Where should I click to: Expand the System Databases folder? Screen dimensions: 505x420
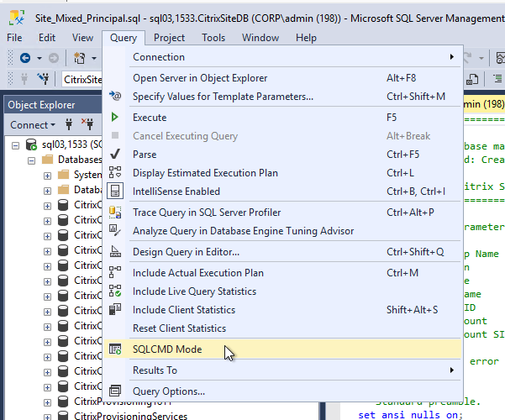pyautogui.click(x=47, y=176)
